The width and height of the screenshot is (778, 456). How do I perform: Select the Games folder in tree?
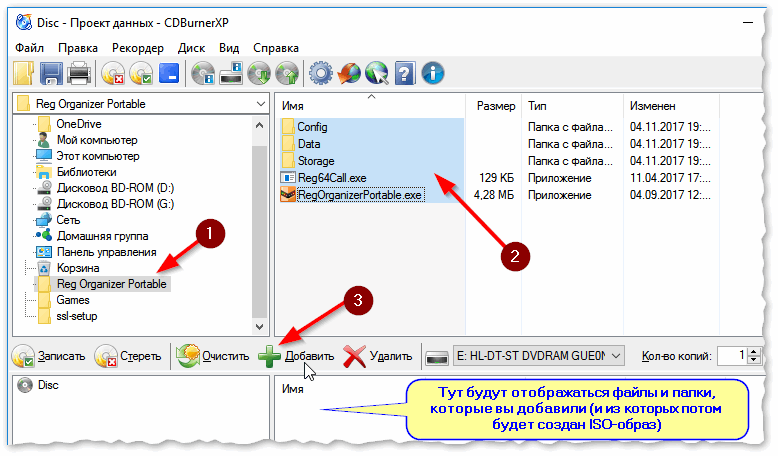72,300
